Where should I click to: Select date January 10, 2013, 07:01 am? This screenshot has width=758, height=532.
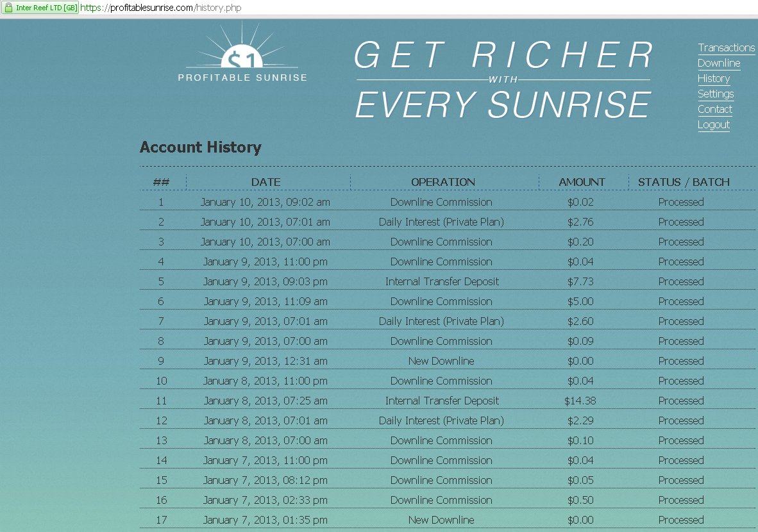pyautogui.click(x=265, y=222)
